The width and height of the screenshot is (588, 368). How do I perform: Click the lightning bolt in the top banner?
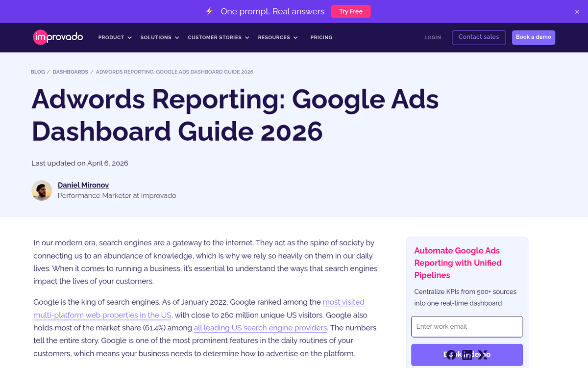tap(209, 11)
